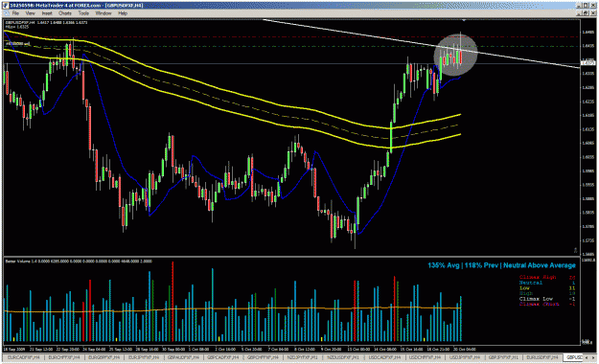Switch to the USDJPYFXF,H4 chart tab
599x364 pixels.
pyautogui.click(x=465, y=357)
